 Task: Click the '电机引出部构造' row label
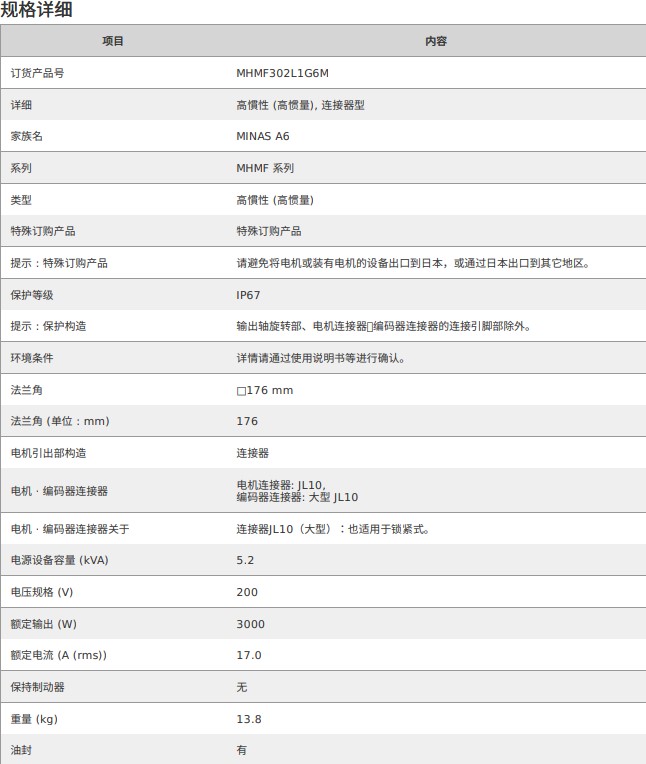(x=48, y=453)
